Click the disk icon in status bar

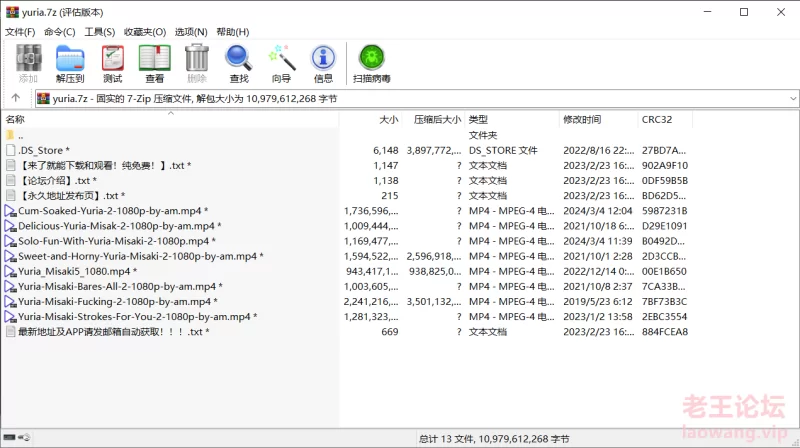[x=10, y=437]
